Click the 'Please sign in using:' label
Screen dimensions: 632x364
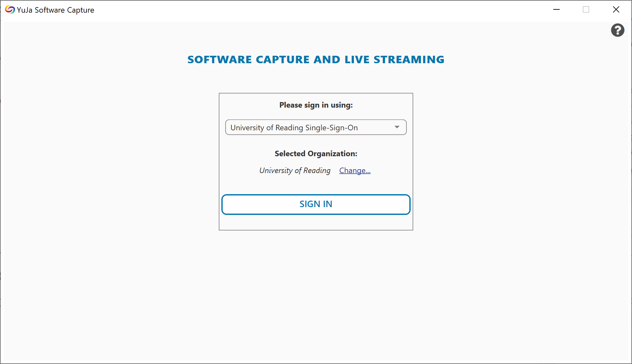pos(316,105)
